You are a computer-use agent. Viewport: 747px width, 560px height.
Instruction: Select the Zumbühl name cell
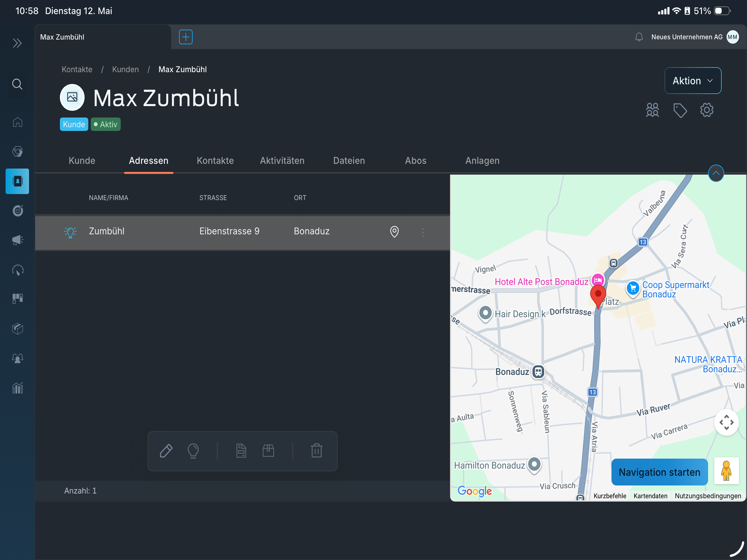107,231
